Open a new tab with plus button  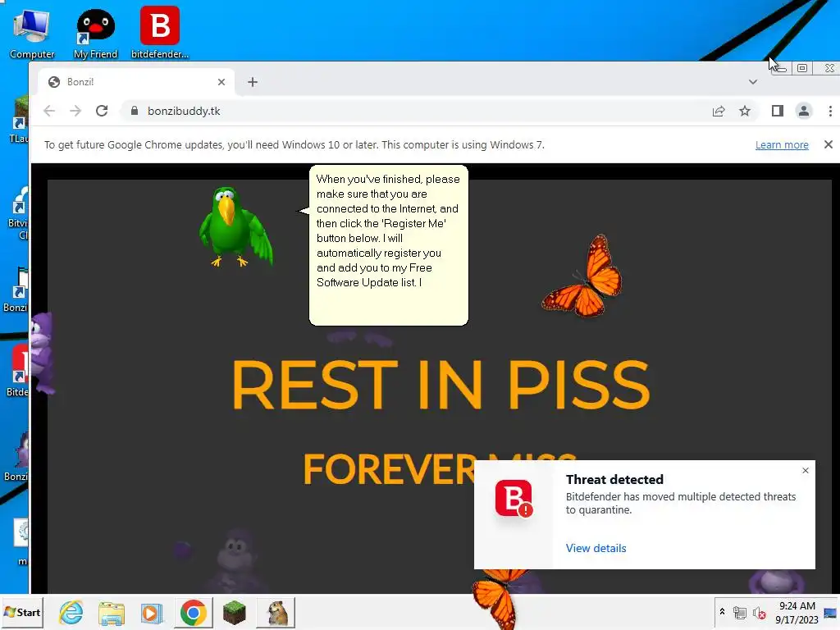[253, 82]
